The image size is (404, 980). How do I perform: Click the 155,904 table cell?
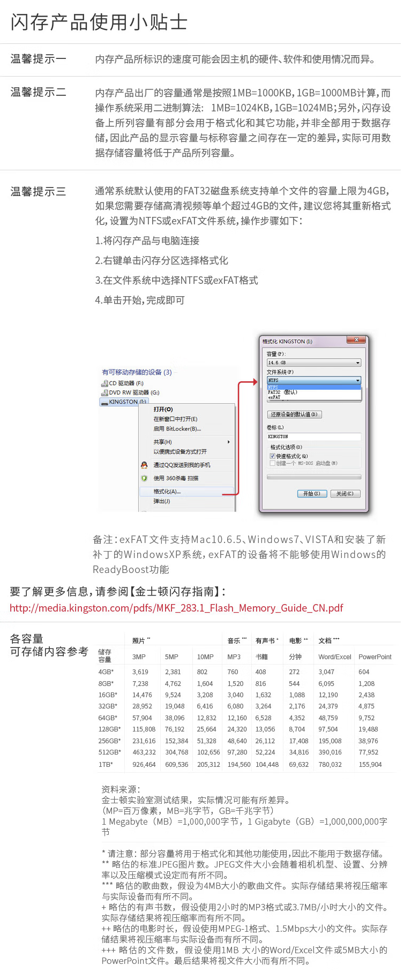click(x=370, y=765)
